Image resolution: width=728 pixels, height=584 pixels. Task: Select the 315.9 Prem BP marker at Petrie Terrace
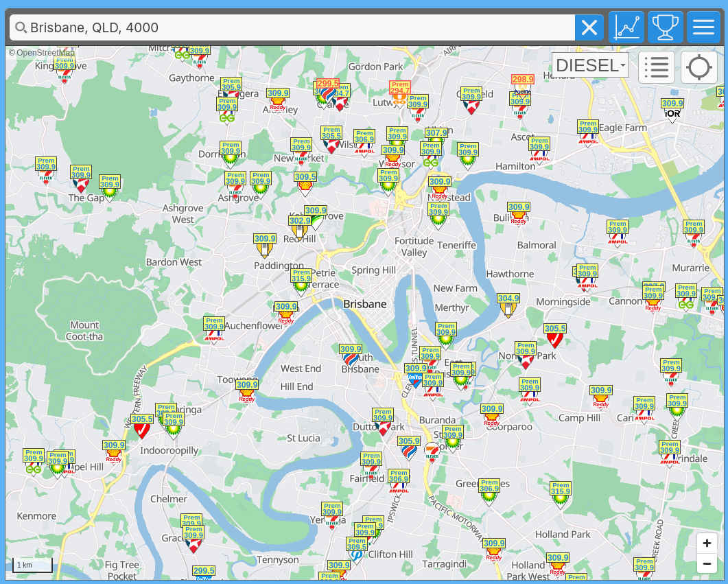coord(301,283)
